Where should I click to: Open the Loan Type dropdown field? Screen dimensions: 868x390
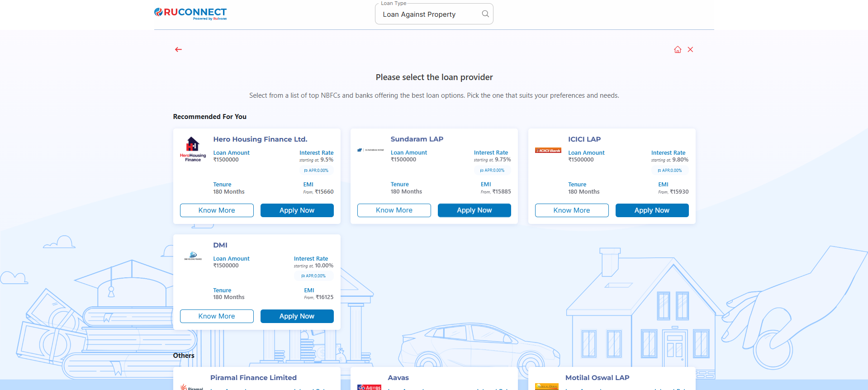[x=427, y=14]
